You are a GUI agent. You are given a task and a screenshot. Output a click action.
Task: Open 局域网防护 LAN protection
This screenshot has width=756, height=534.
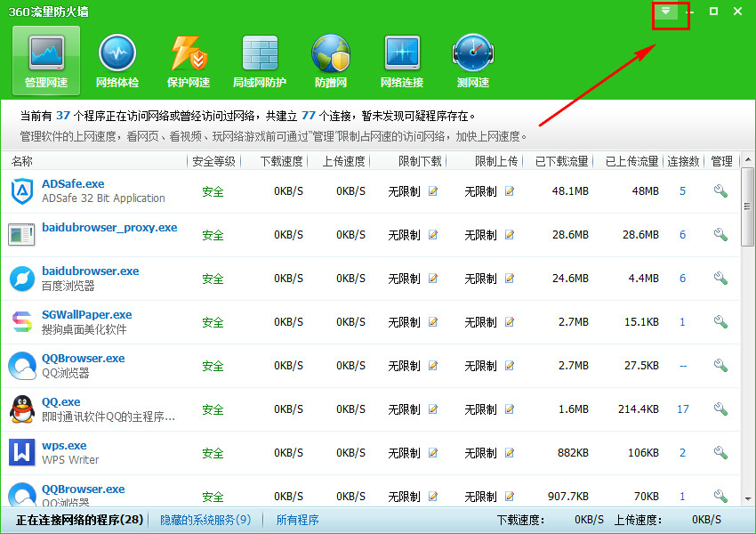[x=260, y=61]
